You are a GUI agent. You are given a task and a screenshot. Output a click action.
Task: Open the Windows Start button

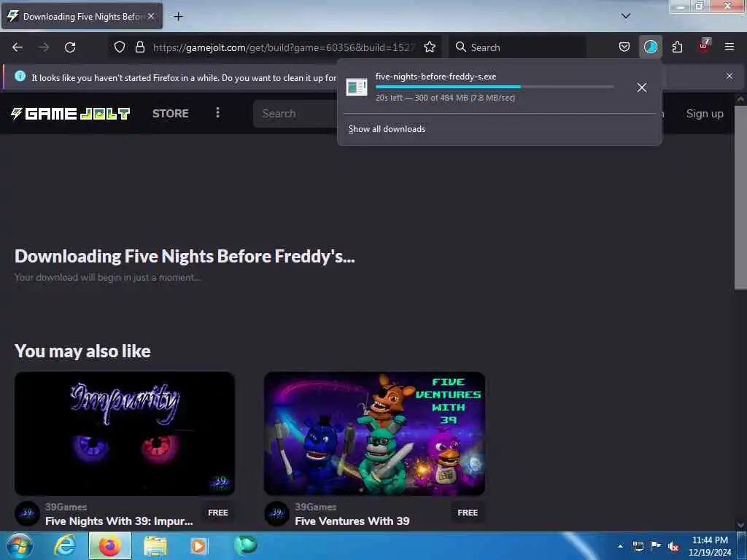click(19, 545)
